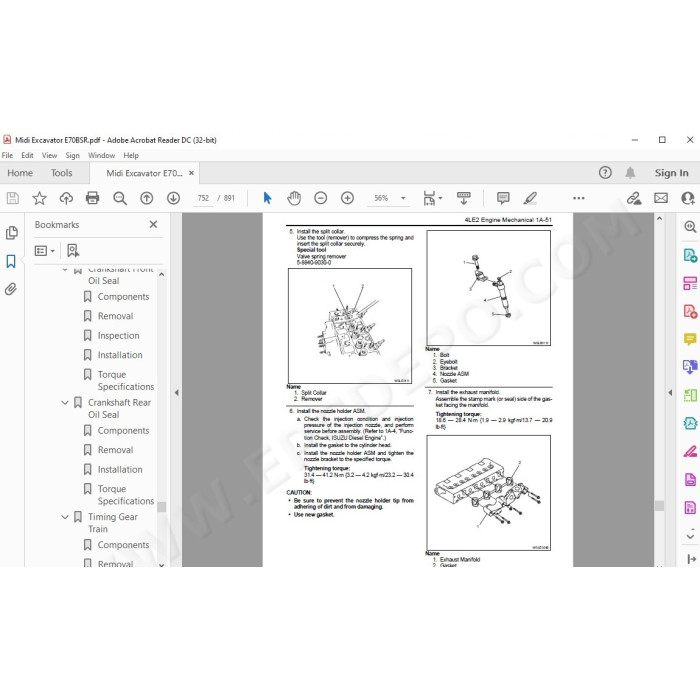Click the zoom percentage field
The height and width of the screenshot is (700, 700).
[x=381, y=198]
